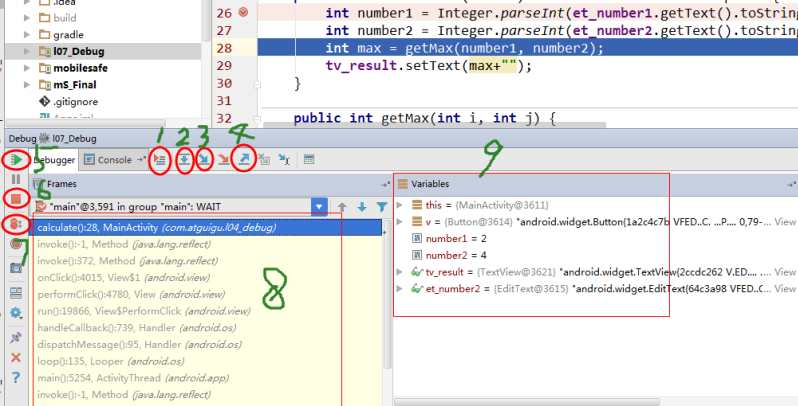Image resolution: width=798 pixels, height=406 pixels.
Task: Select frame performClick():4780, View
Action: 208,295
